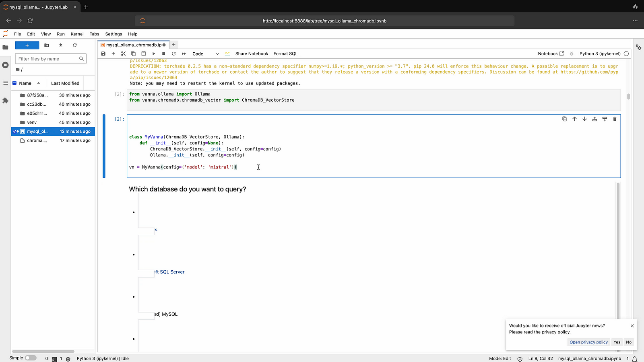The image size is (644, 362).
Task: Open the Kernel menu
Action: click(77, 34)
